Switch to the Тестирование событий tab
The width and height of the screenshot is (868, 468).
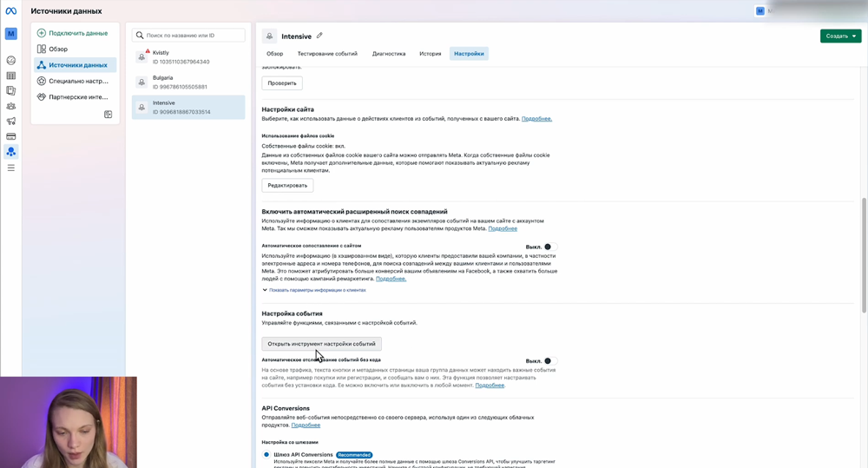pyautogui.click(x=327, y=54)
